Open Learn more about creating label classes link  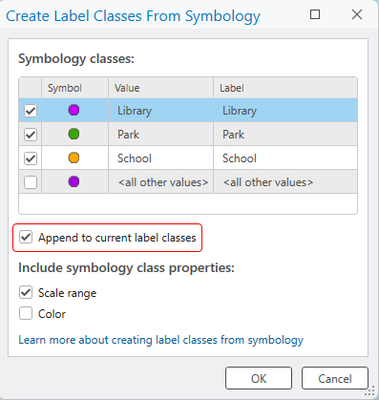pyautogui.click(x=161, y=340)
